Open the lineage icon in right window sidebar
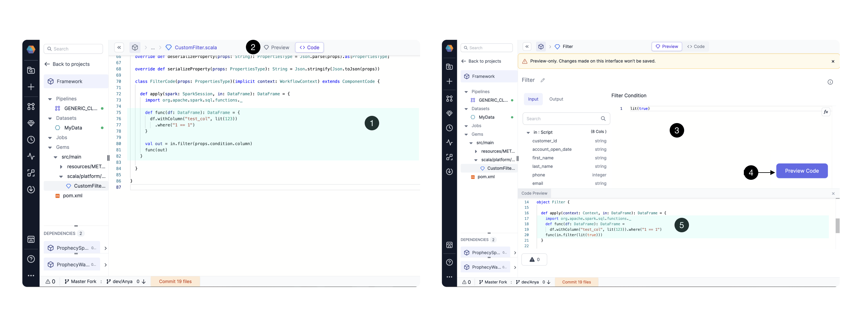Image resolution: width=868 pixels, height=327 pixels. pyautogui.click(x=449, y=157)
